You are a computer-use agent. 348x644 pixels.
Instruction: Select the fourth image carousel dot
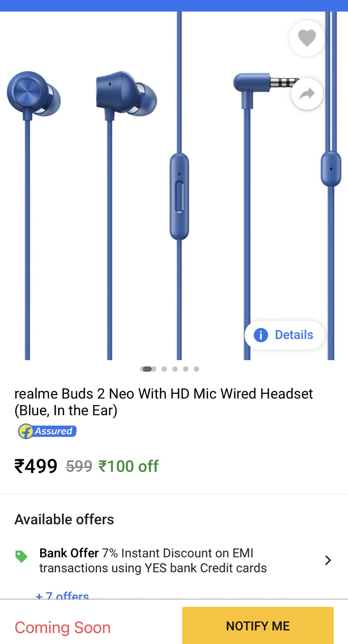pyautogui.click(x=186, y=369)
